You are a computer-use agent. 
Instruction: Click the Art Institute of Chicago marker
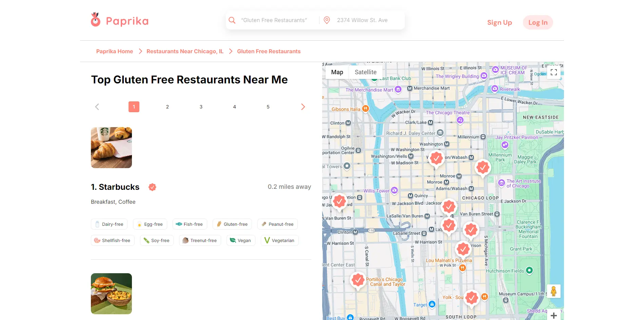click(502, 183)
